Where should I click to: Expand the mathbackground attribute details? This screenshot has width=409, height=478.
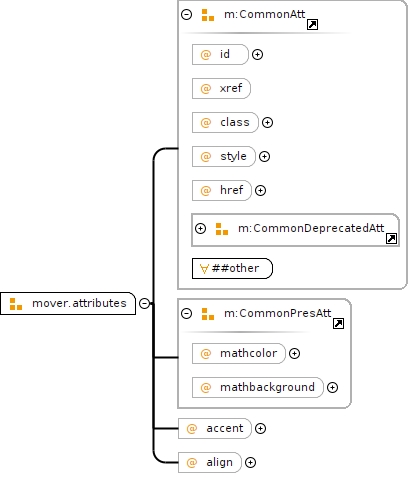click(332, 387)
